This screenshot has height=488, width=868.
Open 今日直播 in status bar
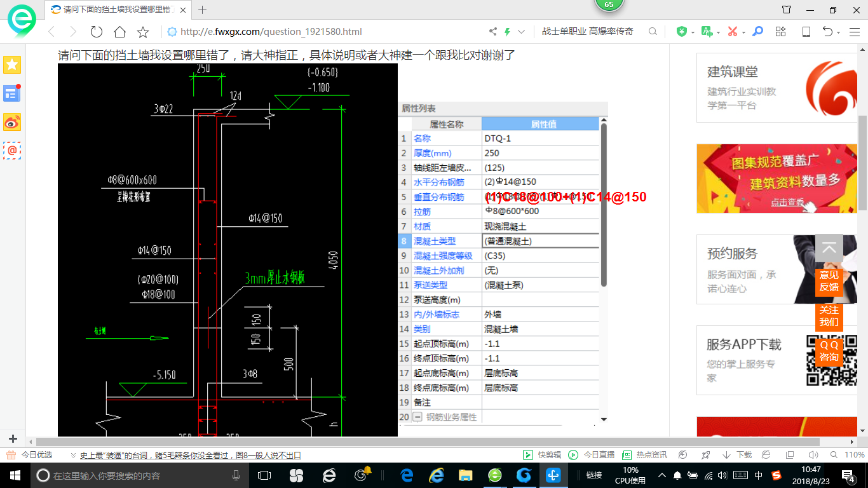click(592, 455)
